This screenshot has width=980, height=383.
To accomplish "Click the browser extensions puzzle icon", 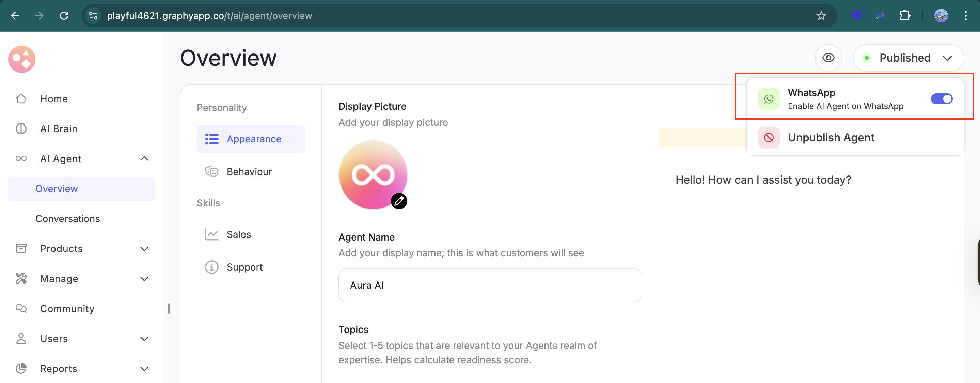I will pyautogui.click(x=904, y=16).
